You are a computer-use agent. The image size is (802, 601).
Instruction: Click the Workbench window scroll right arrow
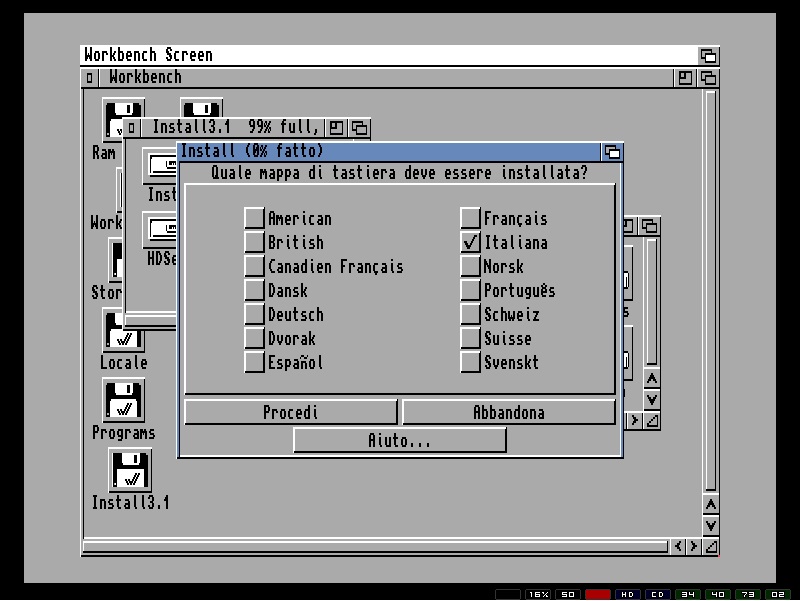[694, 546]
